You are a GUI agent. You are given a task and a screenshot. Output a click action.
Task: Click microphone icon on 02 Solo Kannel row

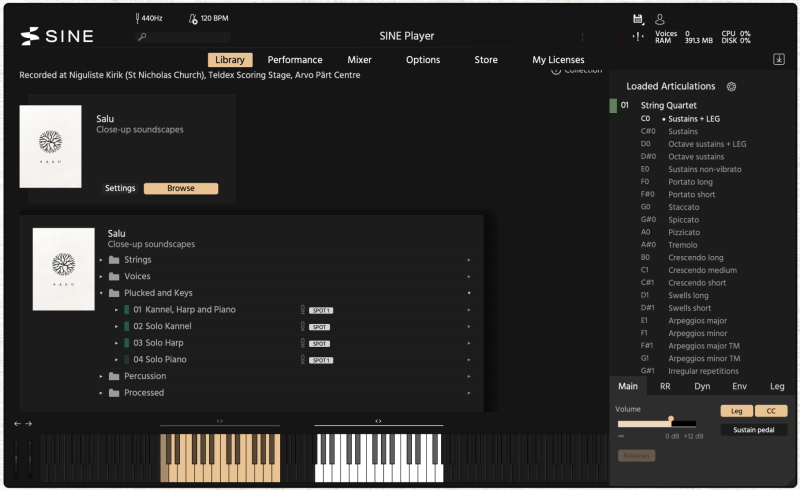tap(303, 326)
